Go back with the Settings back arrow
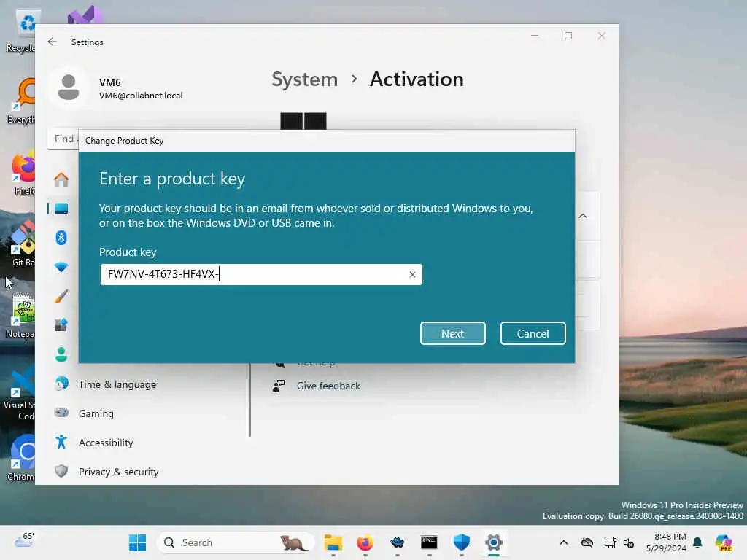Viewport: 747px width, 560px height. coord(53,42)
